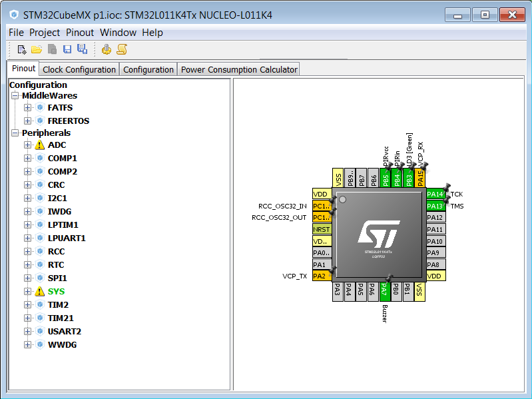Click the PA10 pin
The image size is (532, 399).
pos(435,241)
